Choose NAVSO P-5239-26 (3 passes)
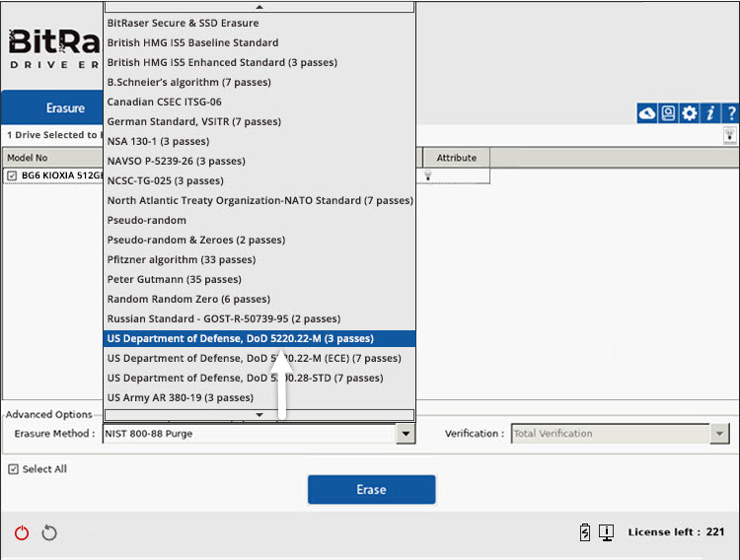Viewport: 740px width, 560px height. 259,162
